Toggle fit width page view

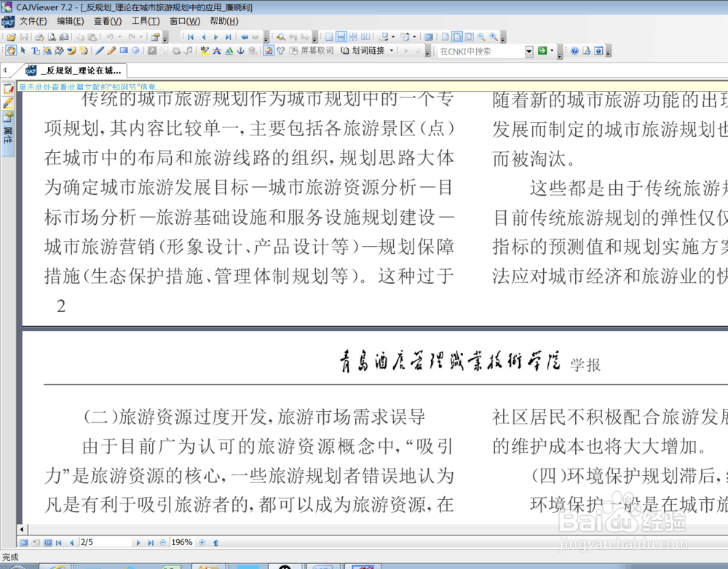click(457, 36)
